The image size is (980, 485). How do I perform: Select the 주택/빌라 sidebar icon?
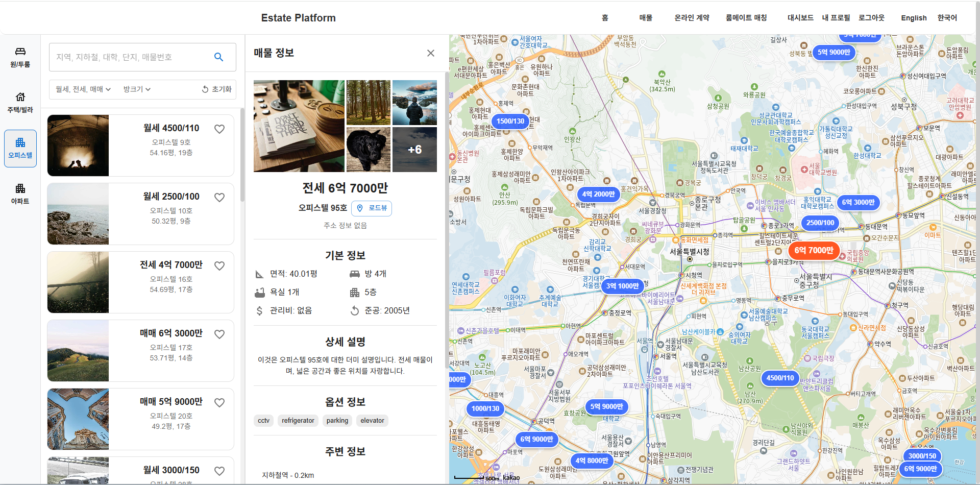[x=20, y=101]
